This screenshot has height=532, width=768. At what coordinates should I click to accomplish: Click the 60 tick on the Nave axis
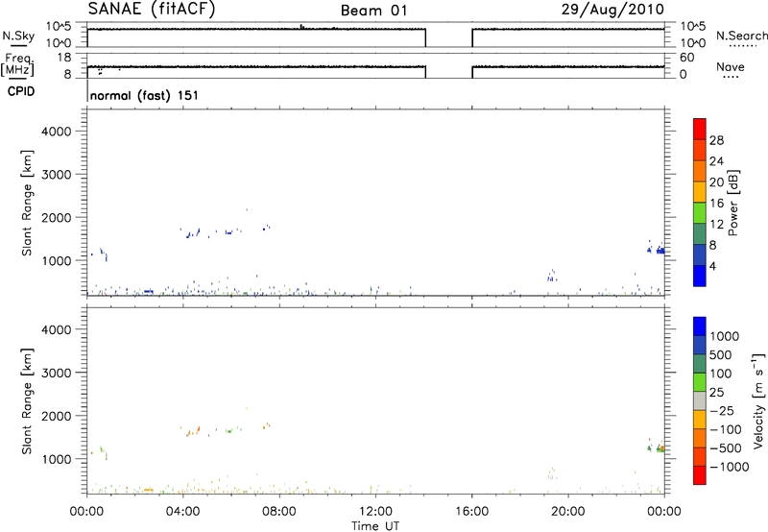point(687,58)
